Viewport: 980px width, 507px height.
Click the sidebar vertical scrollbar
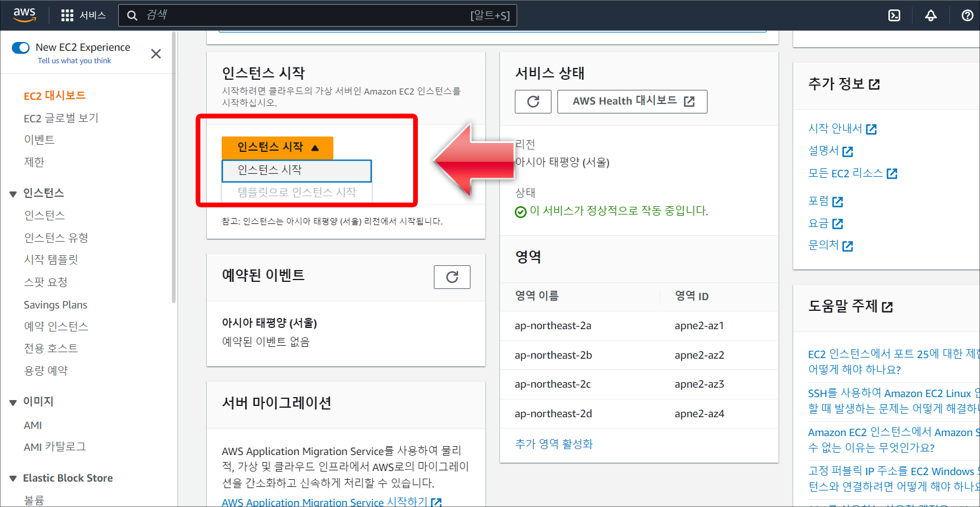pos(174,167)
